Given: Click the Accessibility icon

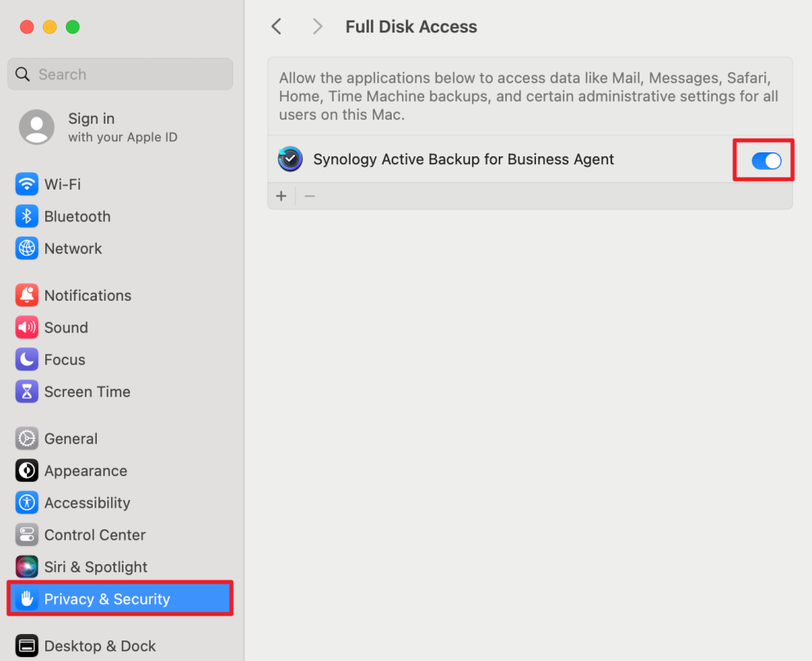Looking at the screenshot, I should click(26, 502).
